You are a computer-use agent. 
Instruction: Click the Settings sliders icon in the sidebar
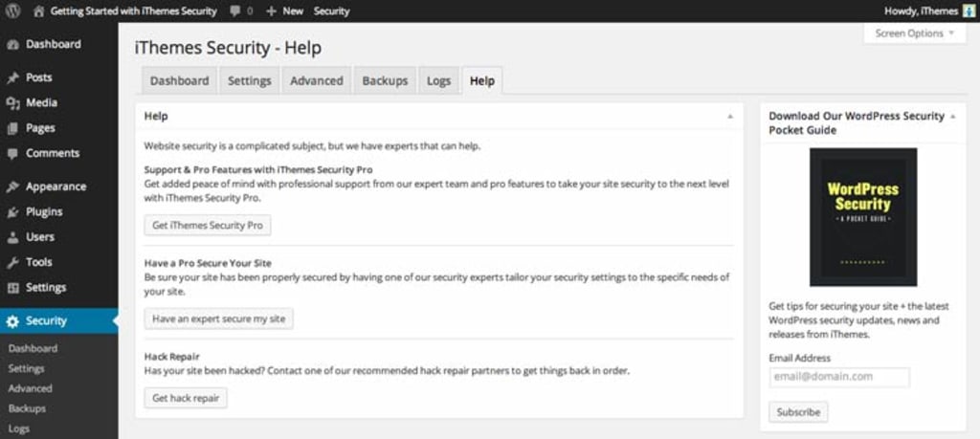12,288
